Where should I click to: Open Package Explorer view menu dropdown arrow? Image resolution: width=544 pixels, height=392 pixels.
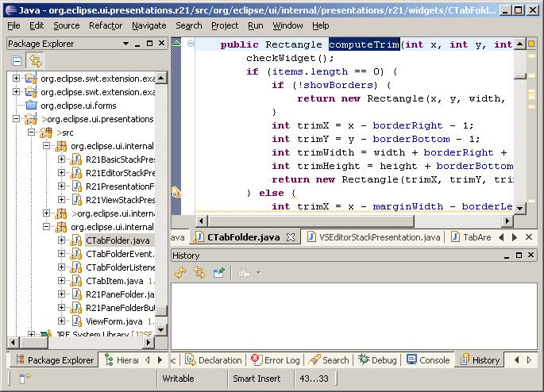click(125, 44)
